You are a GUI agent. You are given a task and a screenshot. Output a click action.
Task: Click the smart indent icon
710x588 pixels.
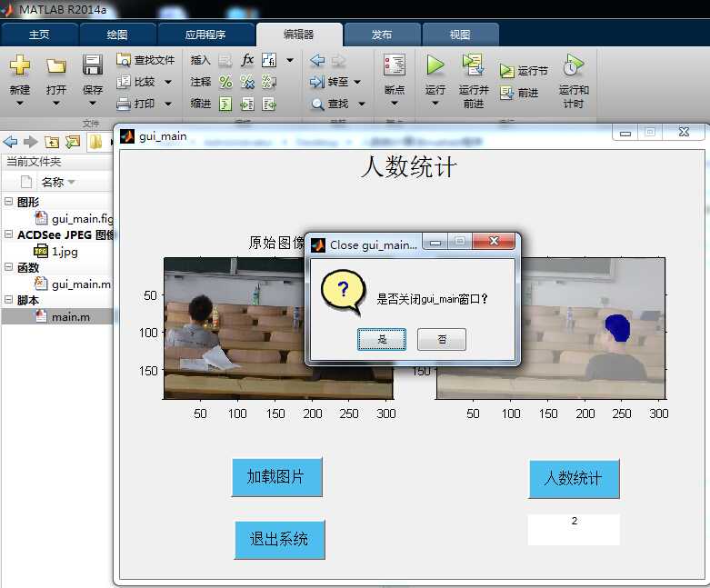(x=225, y=105)
